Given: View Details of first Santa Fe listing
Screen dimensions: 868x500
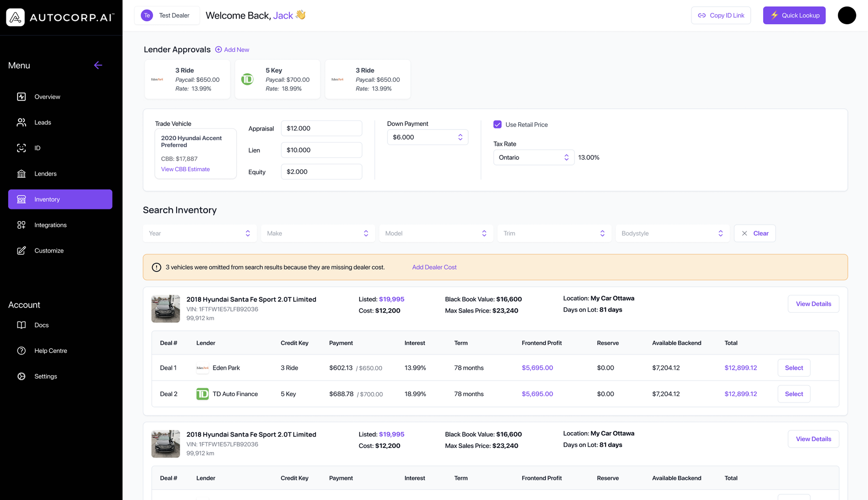Looking at the screenshot, I should coord(813,304).
